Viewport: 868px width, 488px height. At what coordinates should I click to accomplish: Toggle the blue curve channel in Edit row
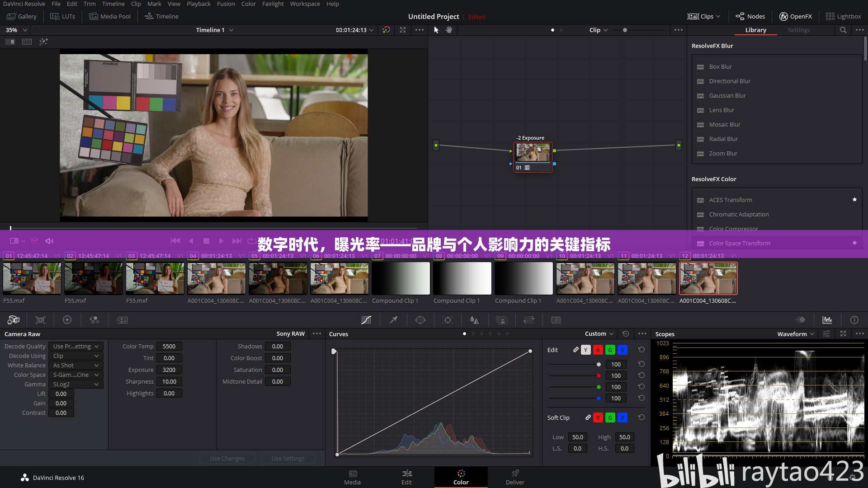click(x=623, y=350)
